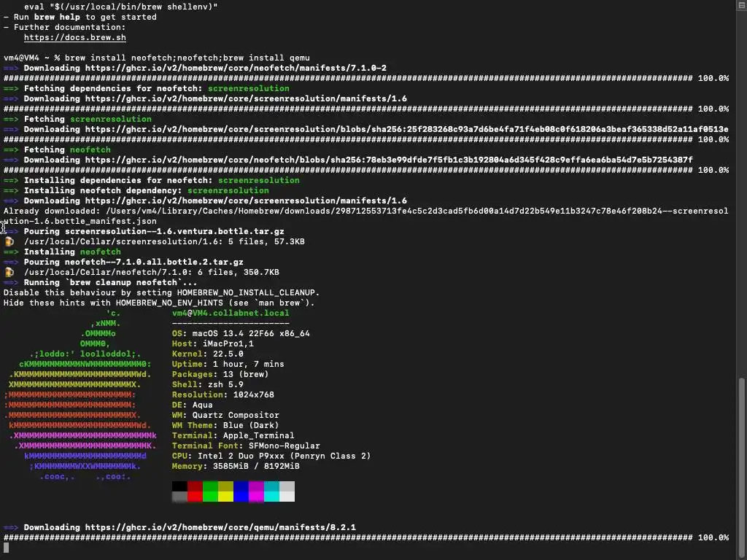Click the 'Run brew help to get started' line
Screen dimensions: 747x560
pyautogui.click(x=80, y=17)
